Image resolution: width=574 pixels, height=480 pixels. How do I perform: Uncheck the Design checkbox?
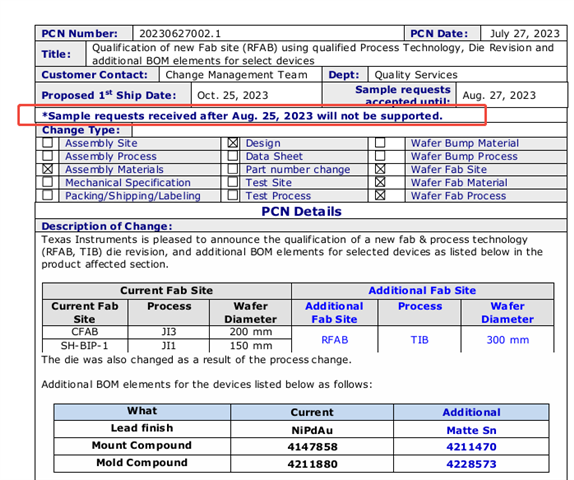tap(233, 142)
